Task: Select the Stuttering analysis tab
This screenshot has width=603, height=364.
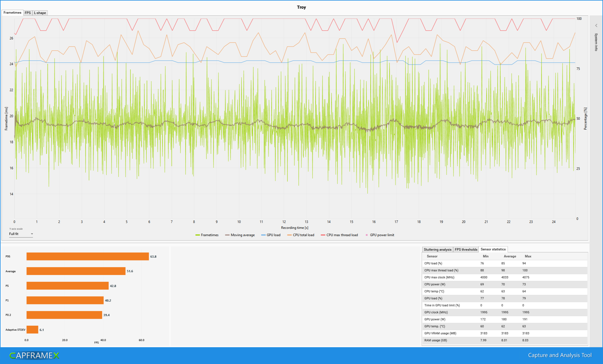Action: point(437,249)
